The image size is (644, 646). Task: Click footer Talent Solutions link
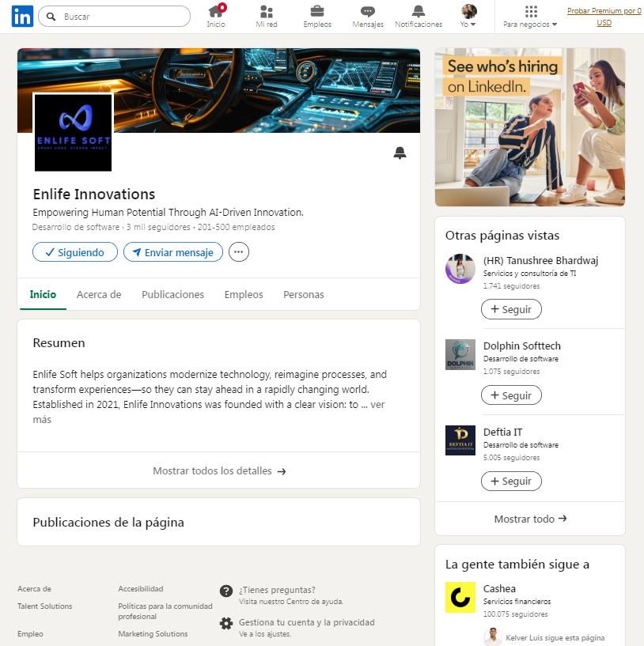(x=44, y=606)
